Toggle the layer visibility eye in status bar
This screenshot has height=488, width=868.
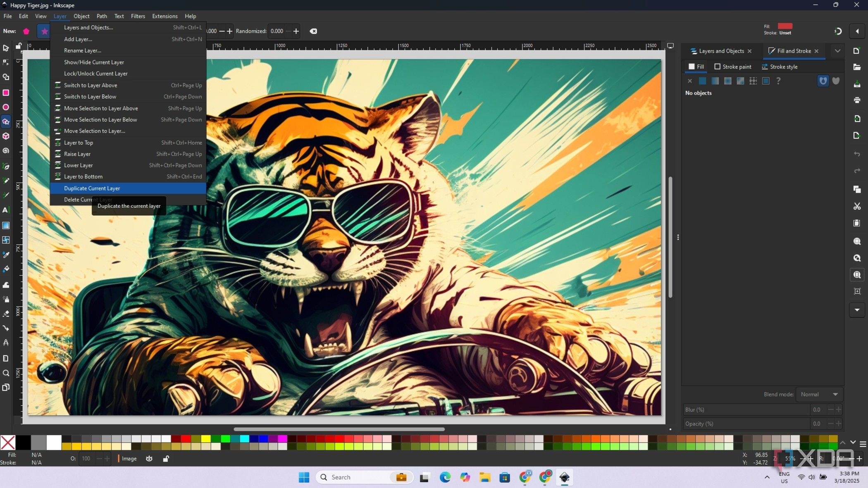coord(149,459)
